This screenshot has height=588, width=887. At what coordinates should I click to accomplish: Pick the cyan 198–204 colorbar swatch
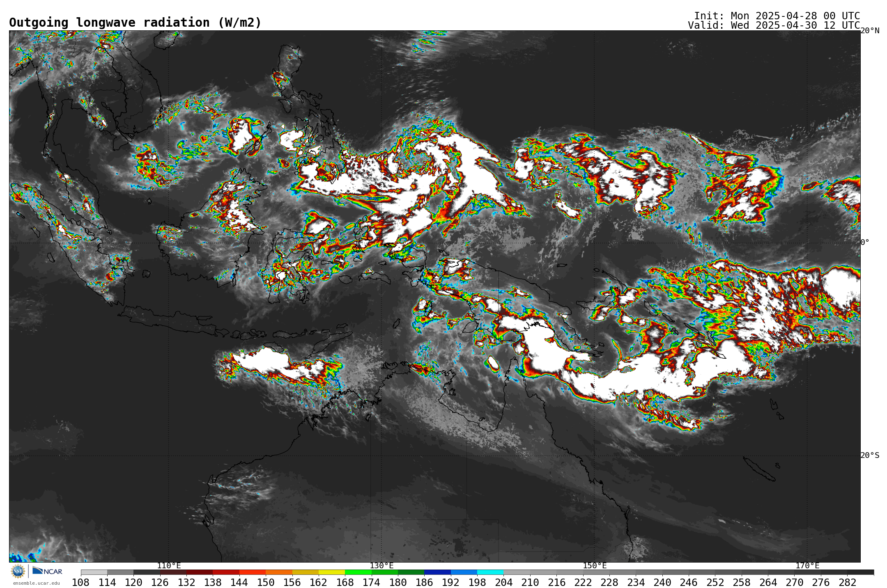coord(490,572)
